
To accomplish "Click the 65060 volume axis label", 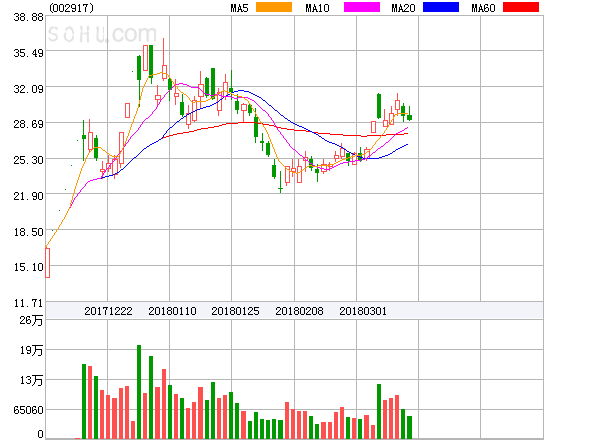I will pyautogui.click(x=29, y=410).
